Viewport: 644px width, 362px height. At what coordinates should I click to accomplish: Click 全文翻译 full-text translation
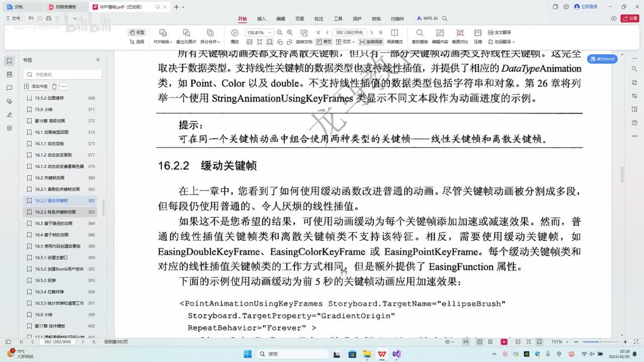(499, 32)
